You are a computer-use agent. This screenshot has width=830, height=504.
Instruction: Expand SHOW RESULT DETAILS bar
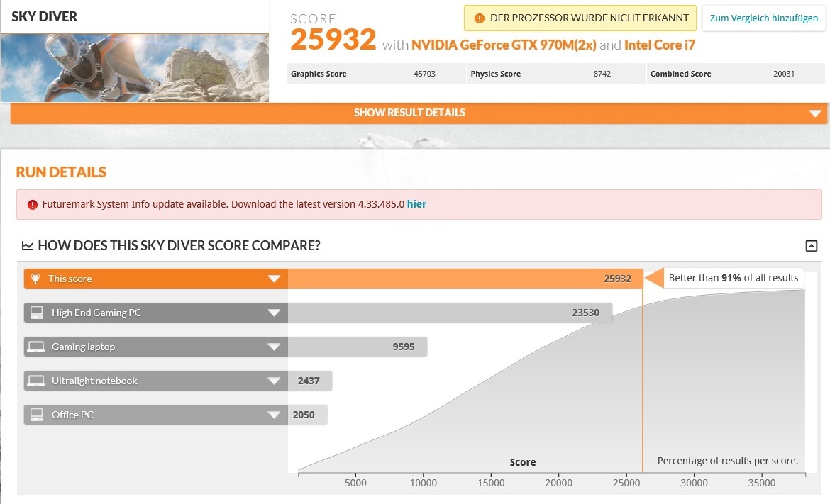(419, 113)
